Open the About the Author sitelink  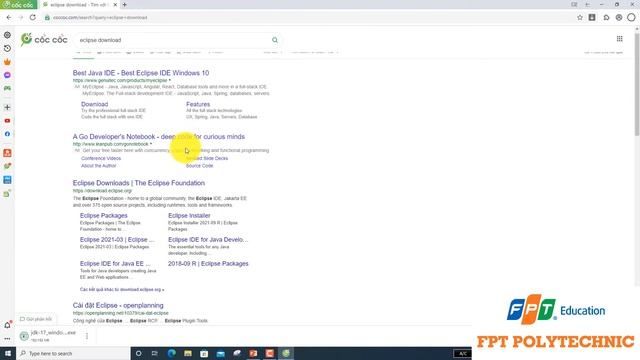(98, 166)
